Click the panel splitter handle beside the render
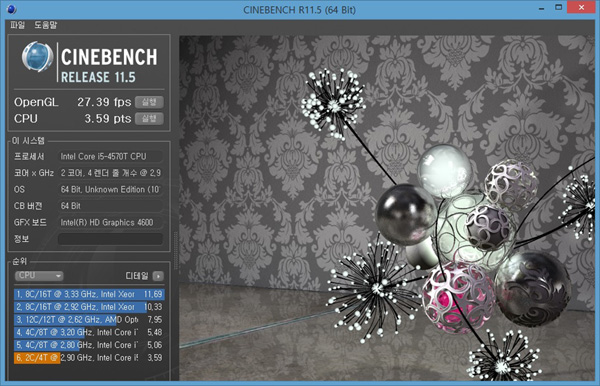600x386 pixels. click(176, 251)
